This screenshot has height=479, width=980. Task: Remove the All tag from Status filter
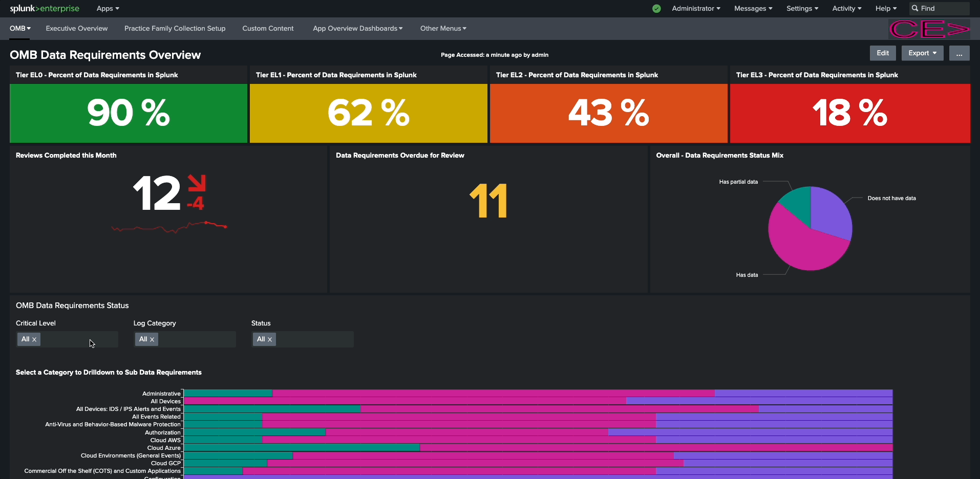pos(270,340)
